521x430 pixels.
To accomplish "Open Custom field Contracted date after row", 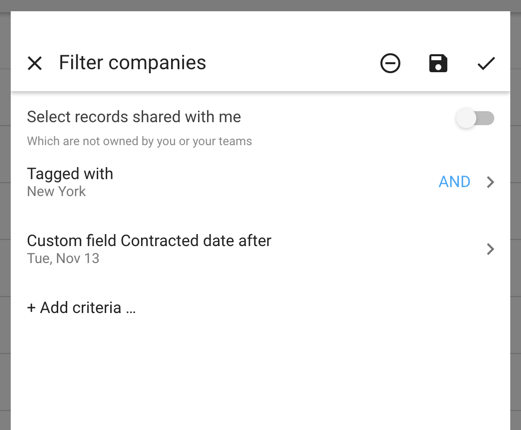I will 260,249.
